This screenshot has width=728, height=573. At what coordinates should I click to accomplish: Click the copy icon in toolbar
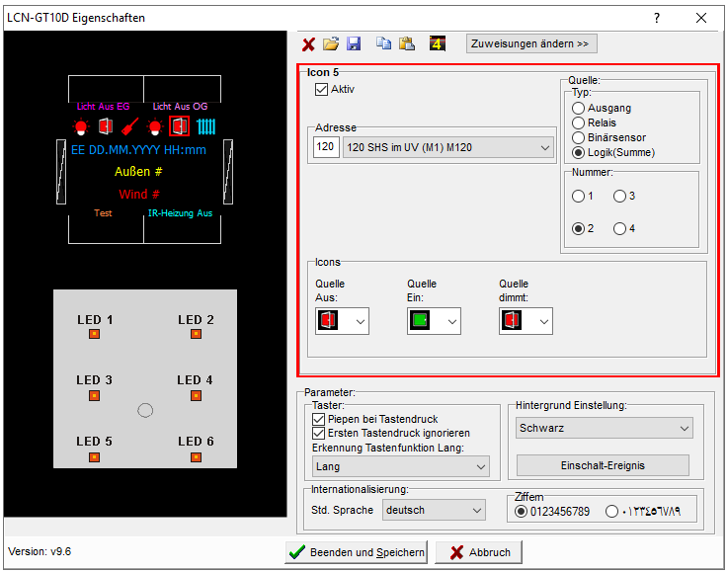point(383,44)
